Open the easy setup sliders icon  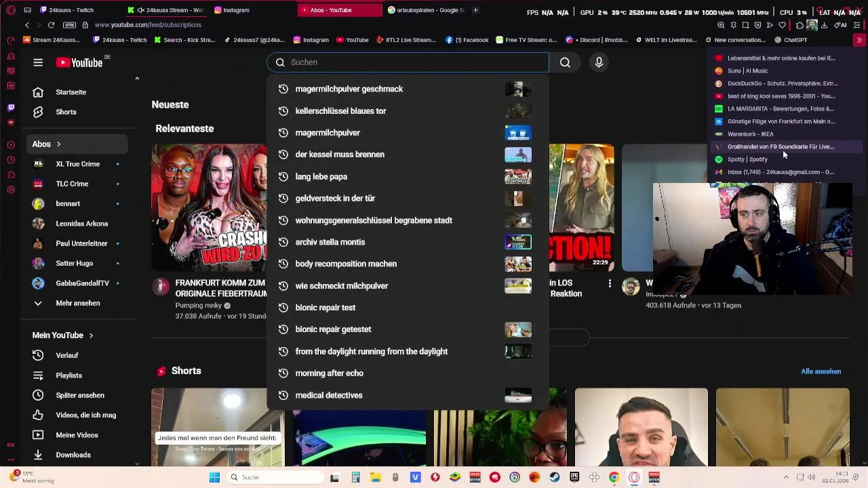tap(856, 25)
